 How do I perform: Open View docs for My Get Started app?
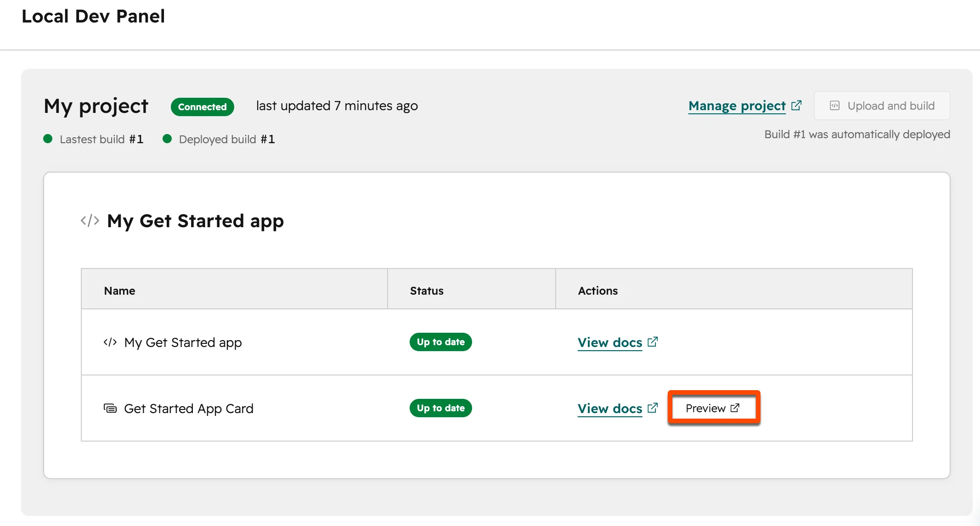(x=610, y=343)
